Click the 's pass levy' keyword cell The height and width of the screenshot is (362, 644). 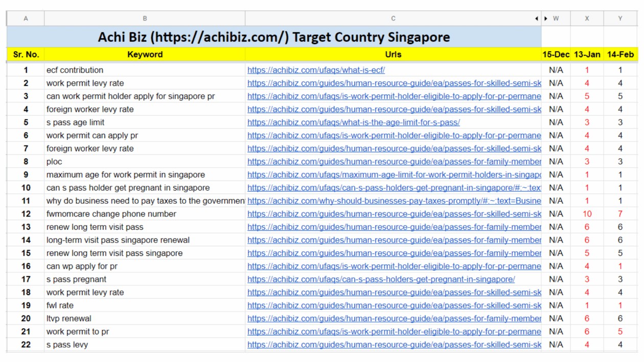click(67, 345)
